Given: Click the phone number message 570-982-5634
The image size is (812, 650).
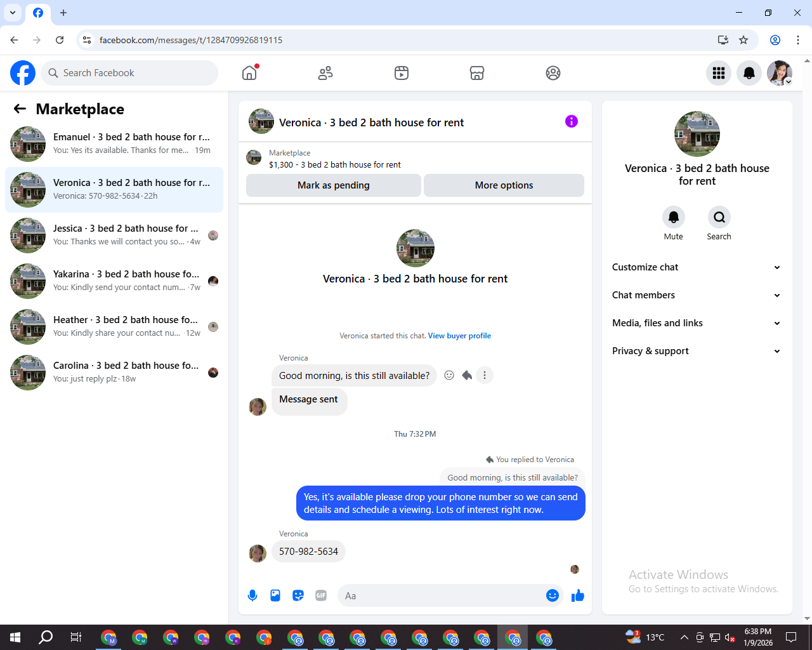Looking at the screenshot, I should tap(308, 552).
